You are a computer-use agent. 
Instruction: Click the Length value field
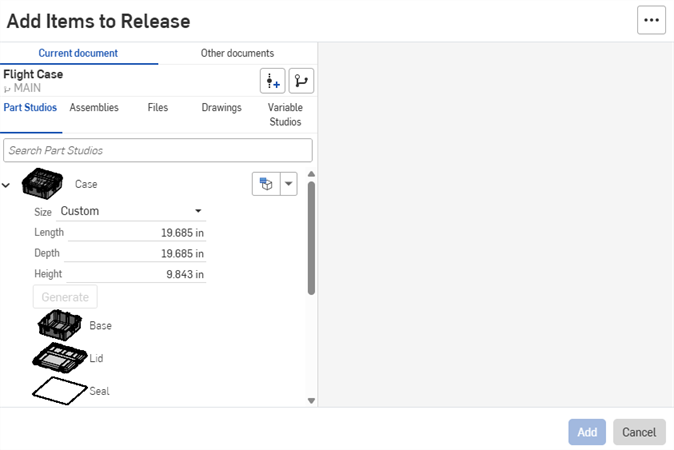pos(137,233)
